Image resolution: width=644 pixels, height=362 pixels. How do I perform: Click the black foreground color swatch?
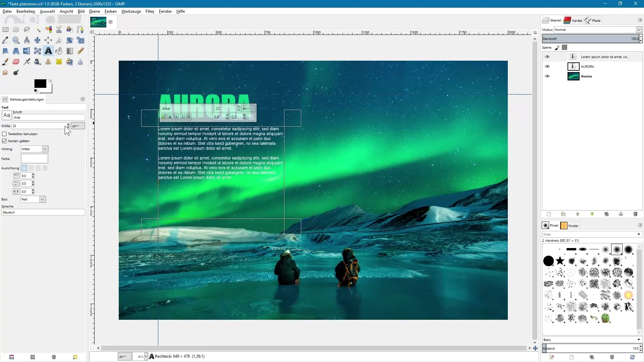pyautogui.click(x=40, y=84)
